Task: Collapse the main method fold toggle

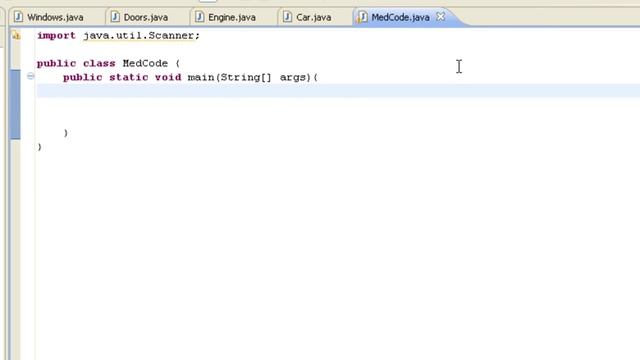Action: [31, 76]
